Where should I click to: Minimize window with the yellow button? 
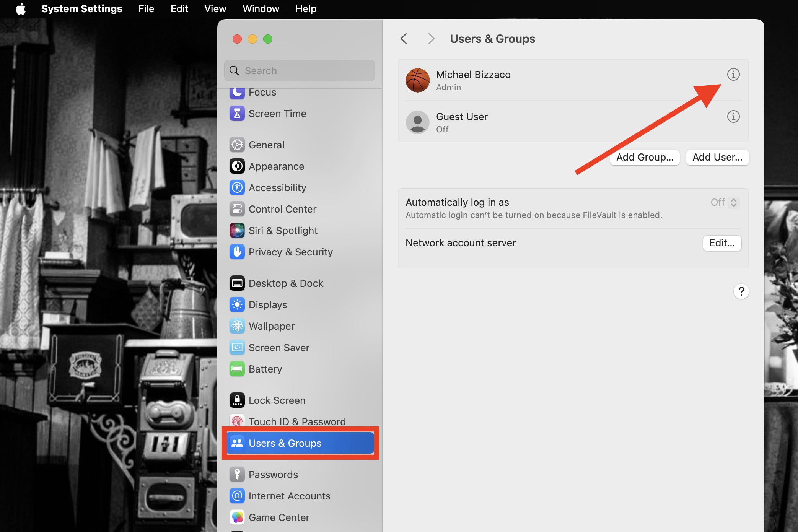(x=252, y=39)
